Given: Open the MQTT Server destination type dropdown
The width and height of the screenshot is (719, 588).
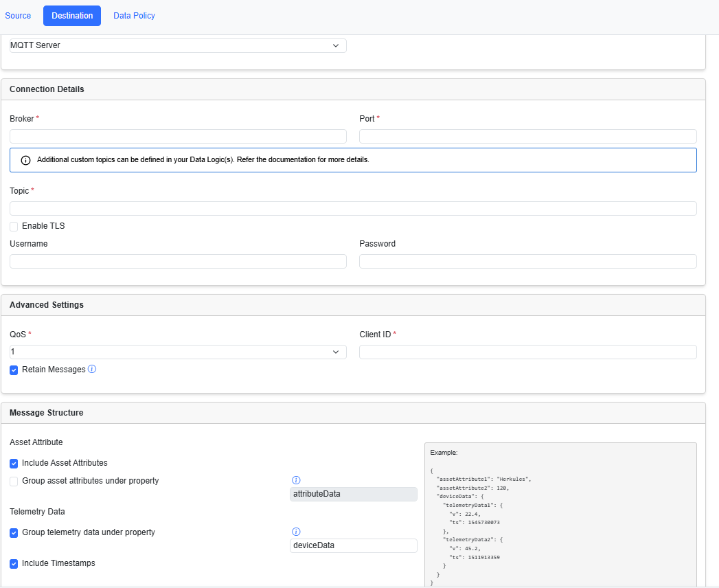Looking at the screenshot, I should pos(178,45).
